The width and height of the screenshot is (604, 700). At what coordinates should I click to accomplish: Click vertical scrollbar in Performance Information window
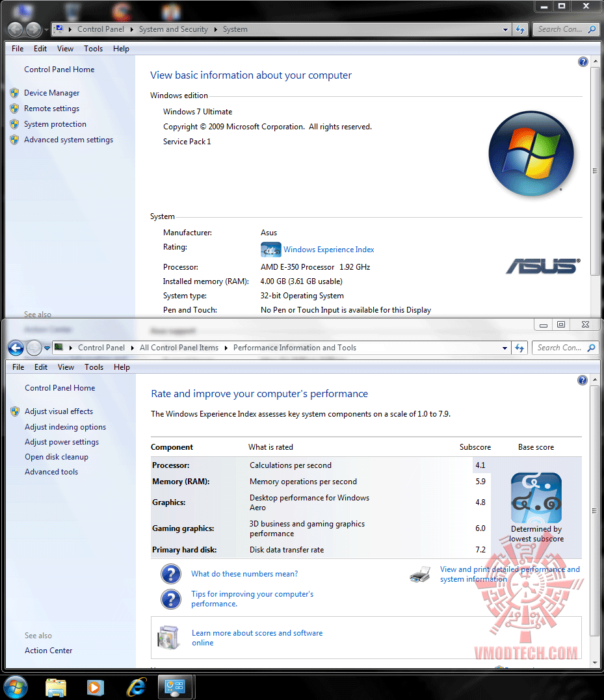pyautogui.click(x=595, y=510)
